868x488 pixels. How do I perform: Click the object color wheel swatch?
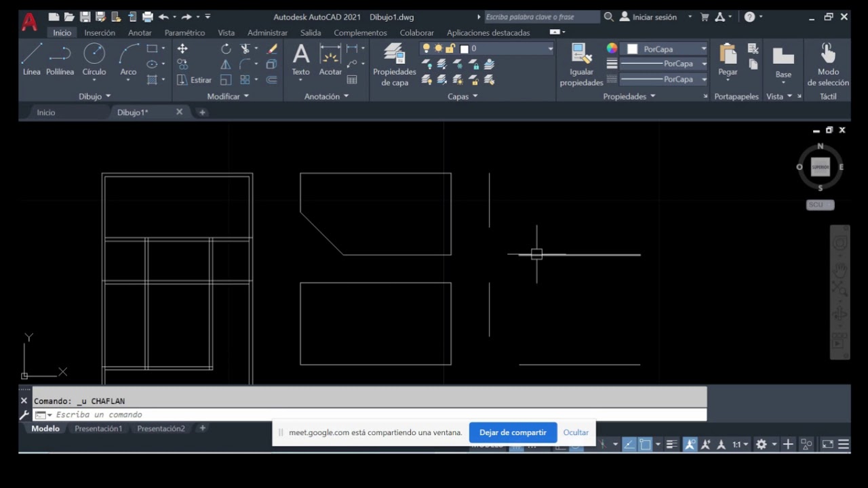(x=612, y=49)
